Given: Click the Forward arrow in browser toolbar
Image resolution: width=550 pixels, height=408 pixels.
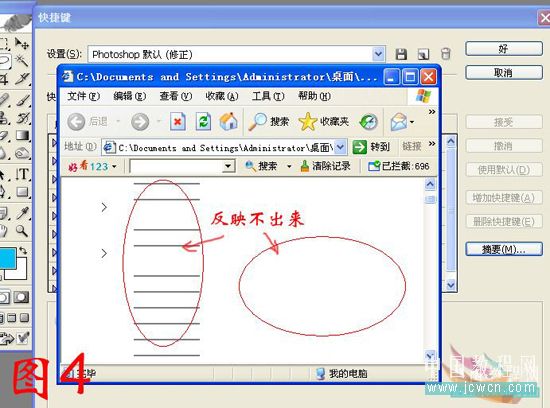Looking at the screenshot, I should (x=140, y=122).
